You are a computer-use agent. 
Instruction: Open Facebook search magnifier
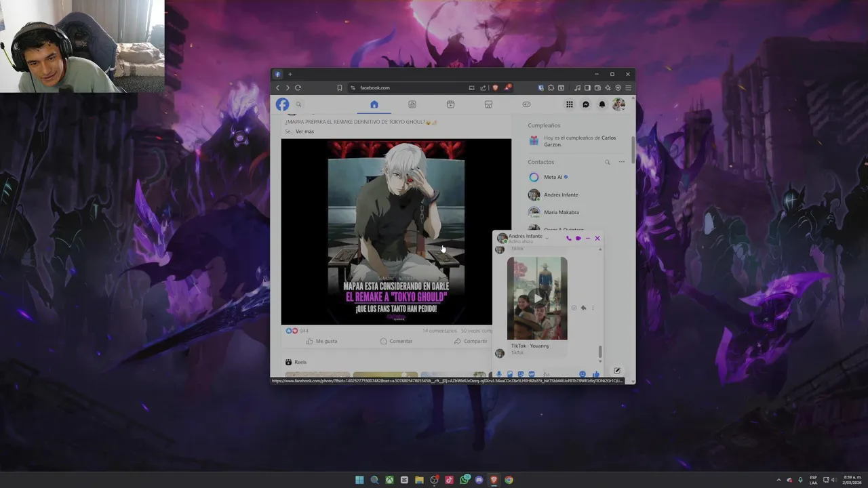click(298, 104)
